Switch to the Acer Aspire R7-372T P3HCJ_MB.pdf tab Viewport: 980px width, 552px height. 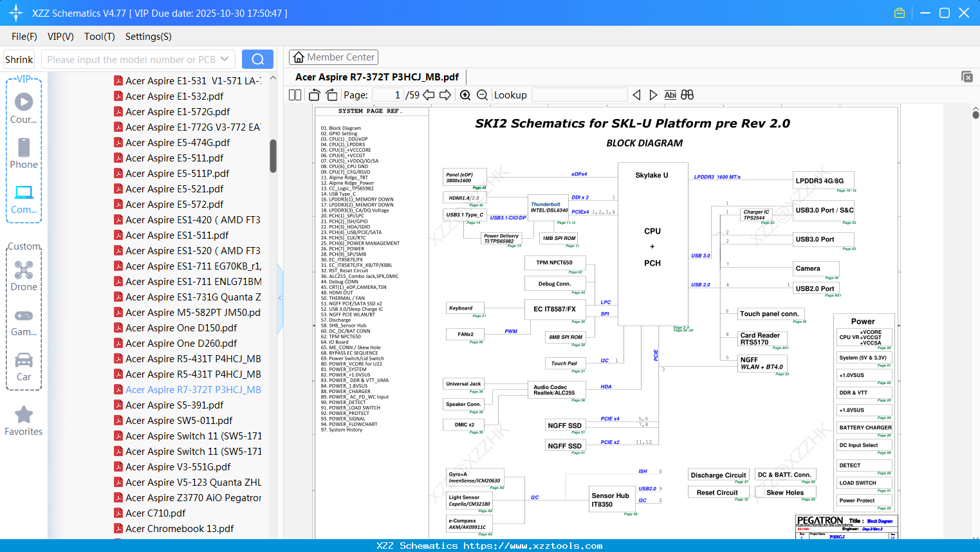click(377, 77)
